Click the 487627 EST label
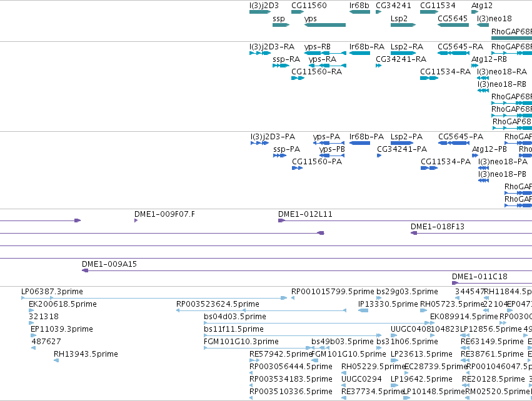Image resolution: width=532 pixels, height=401 pixels. click(x=46, y=342)
